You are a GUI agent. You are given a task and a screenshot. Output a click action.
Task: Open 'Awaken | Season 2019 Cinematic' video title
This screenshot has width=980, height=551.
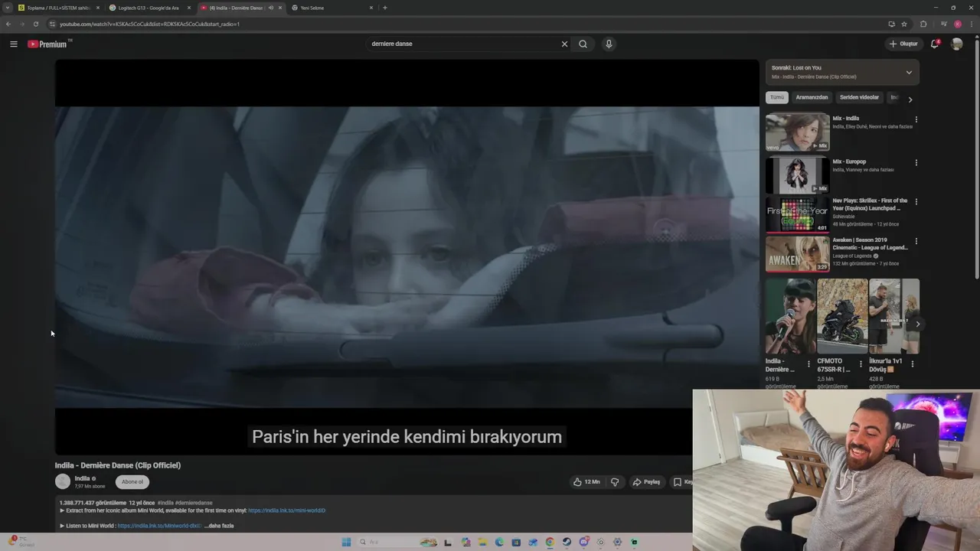point(870,243)
